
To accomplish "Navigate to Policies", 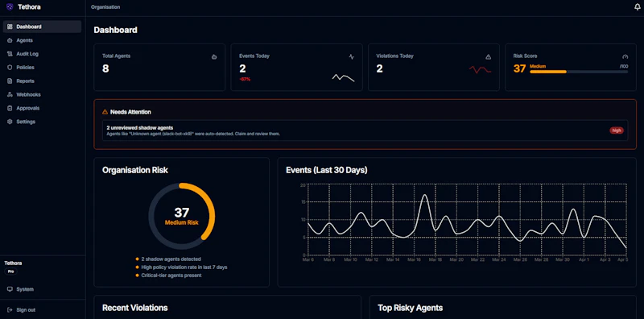I will pyautogui.click(x=43, y=68).
